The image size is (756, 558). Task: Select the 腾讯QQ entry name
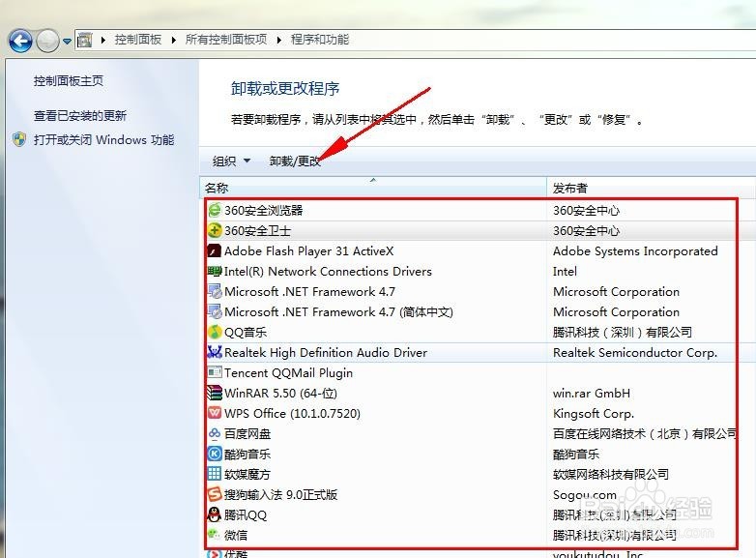coord(245,514)
